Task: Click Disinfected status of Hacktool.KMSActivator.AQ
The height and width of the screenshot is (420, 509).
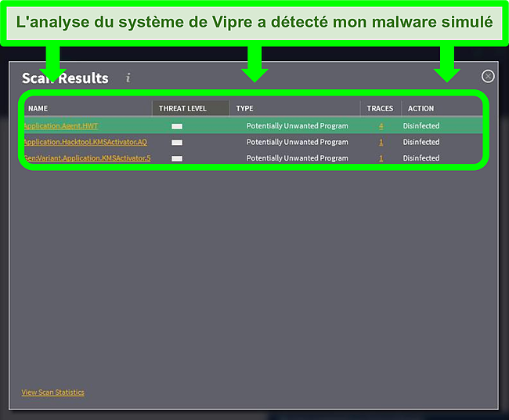Action: [421, 142]
